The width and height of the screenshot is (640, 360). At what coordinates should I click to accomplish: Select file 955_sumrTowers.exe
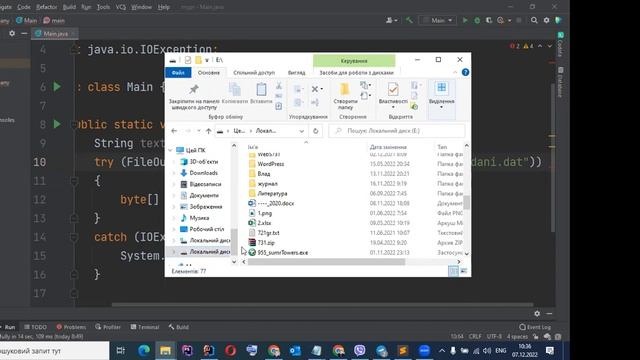coord(282,252)
